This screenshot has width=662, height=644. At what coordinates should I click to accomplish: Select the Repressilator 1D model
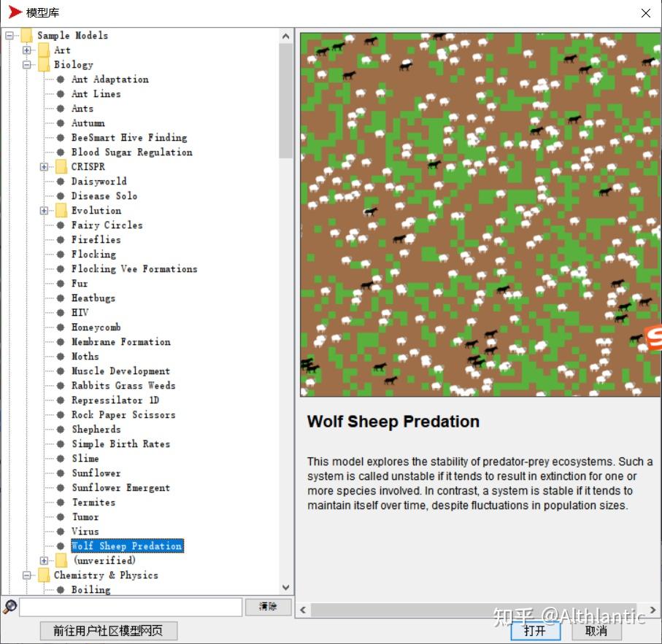pos(115,400)
